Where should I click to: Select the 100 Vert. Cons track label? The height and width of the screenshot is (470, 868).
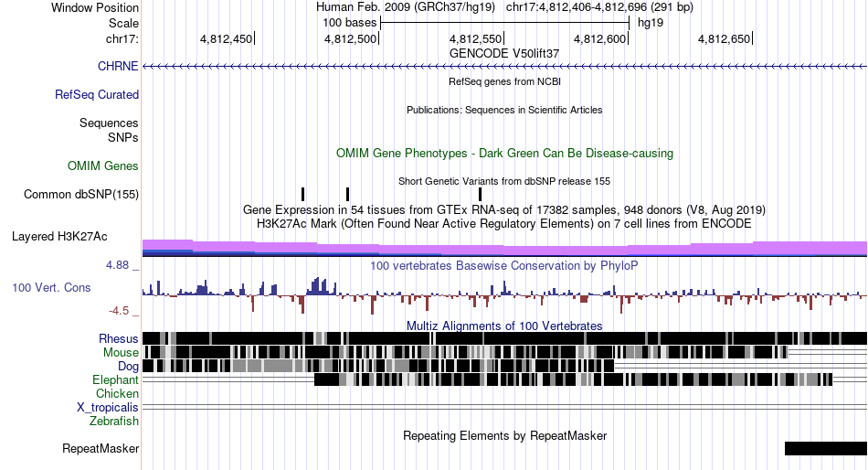click(51, 288)
